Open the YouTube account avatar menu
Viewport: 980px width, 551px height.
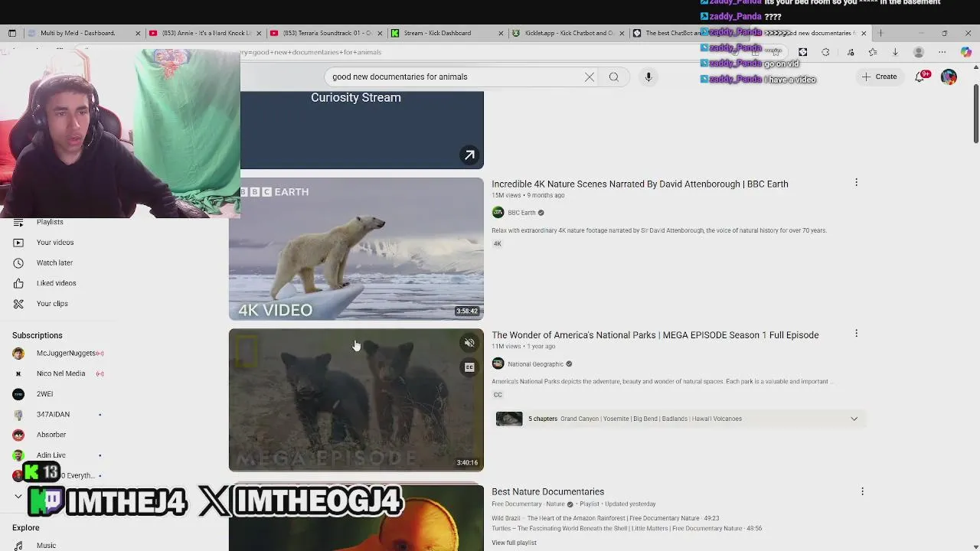click(949, 77)
